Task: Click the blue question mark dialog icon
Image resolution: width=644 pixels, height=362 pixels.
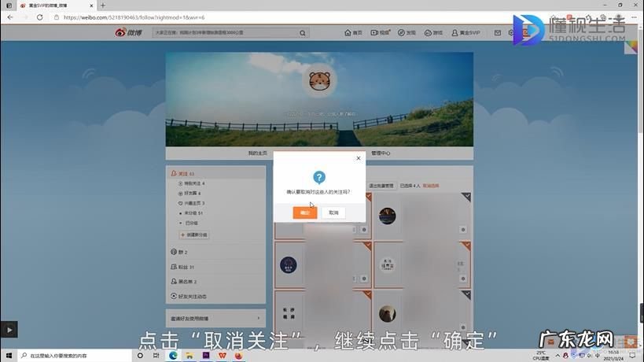Action: [319, 178]
